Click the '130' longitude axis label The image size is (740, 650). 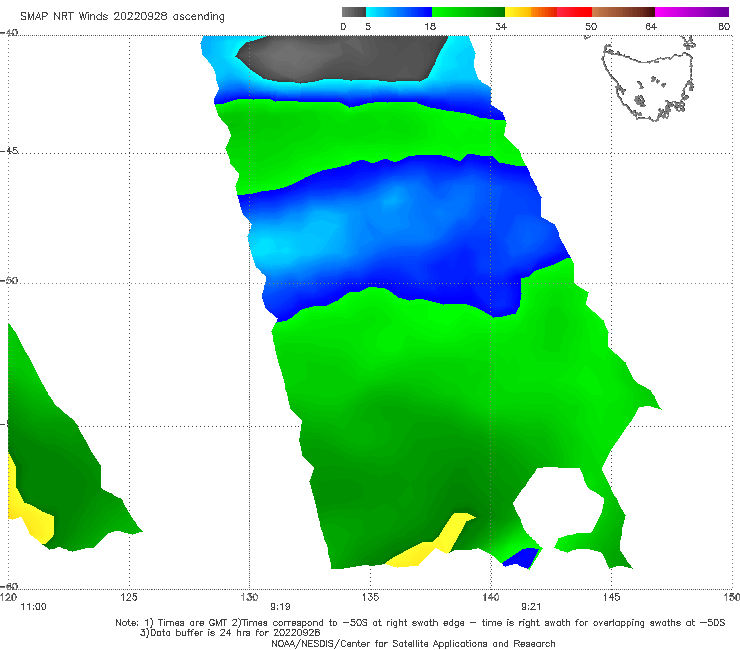249,597
